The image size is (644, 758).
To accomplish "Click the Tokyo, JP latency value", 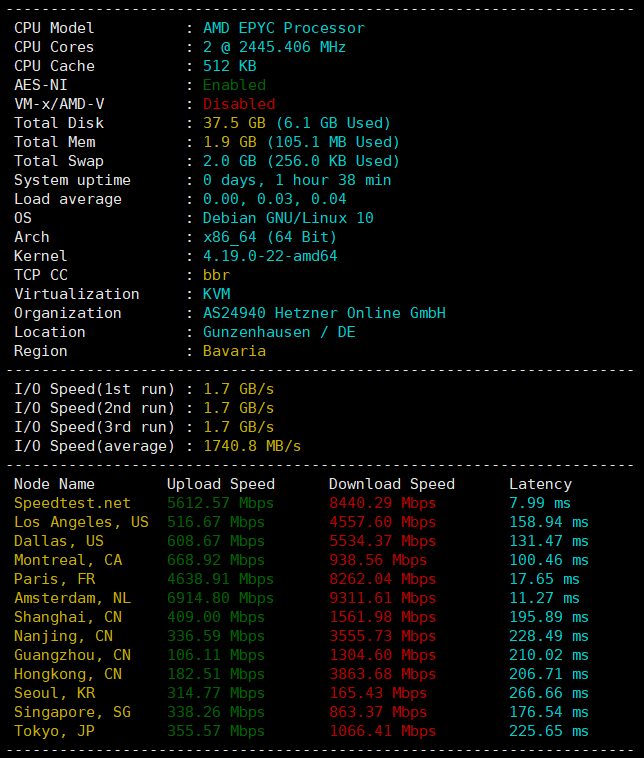I will [549, 731].
